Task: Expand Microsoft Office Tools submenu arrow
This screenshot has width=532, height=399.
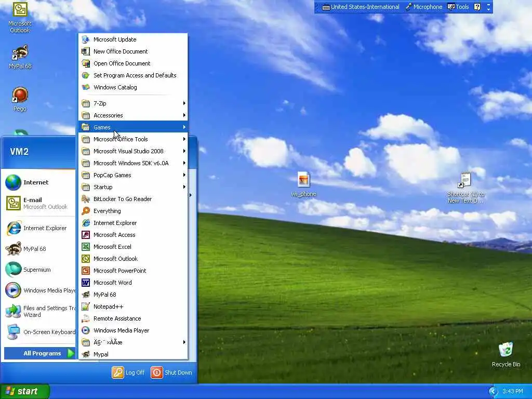Action: [x=184, y=139]
